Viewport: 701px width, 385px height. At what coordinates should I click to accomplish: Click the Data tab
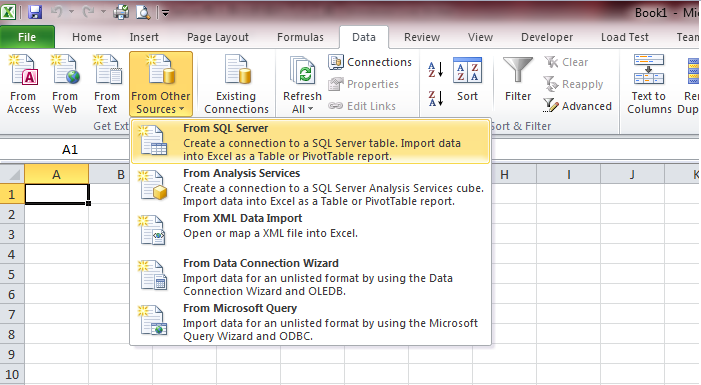(364, 37)
